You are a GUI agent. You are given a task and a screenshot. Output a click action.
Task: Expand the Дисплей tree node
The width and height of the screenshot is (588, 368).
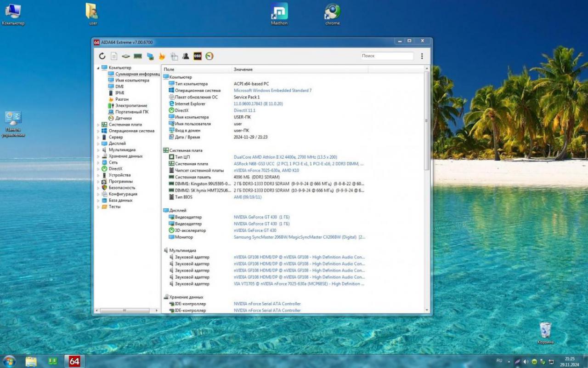pos(98,144)
